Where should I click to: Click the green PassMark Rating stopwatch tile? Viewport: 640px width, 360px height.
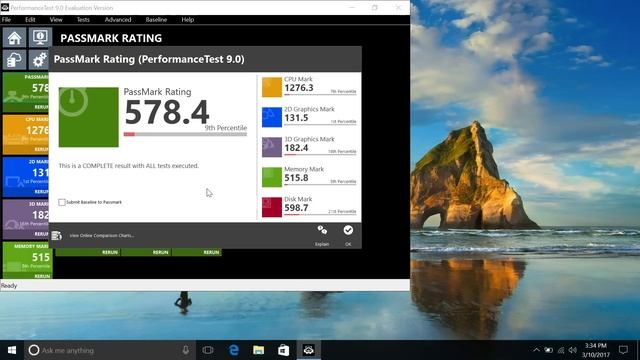[x=89, y=117]
